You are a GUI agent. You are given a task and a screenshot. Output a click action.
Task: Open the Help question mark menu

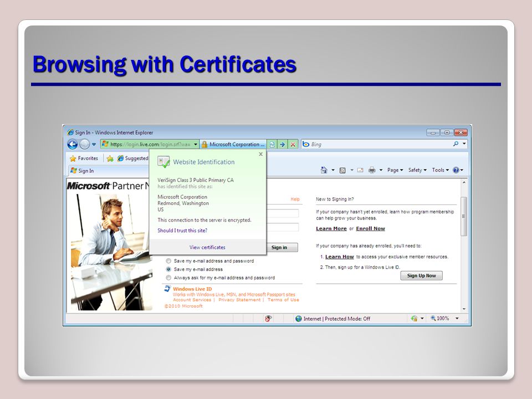(x=458, y=170)
